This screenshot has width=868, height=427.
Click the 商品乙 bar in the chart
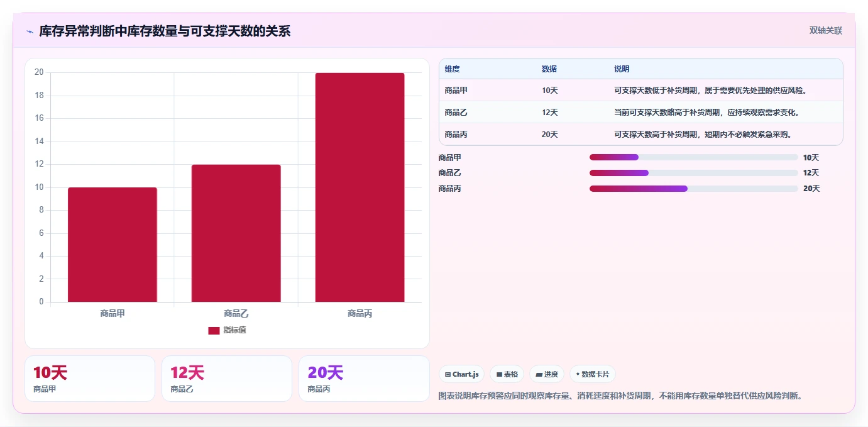(236, 233)
